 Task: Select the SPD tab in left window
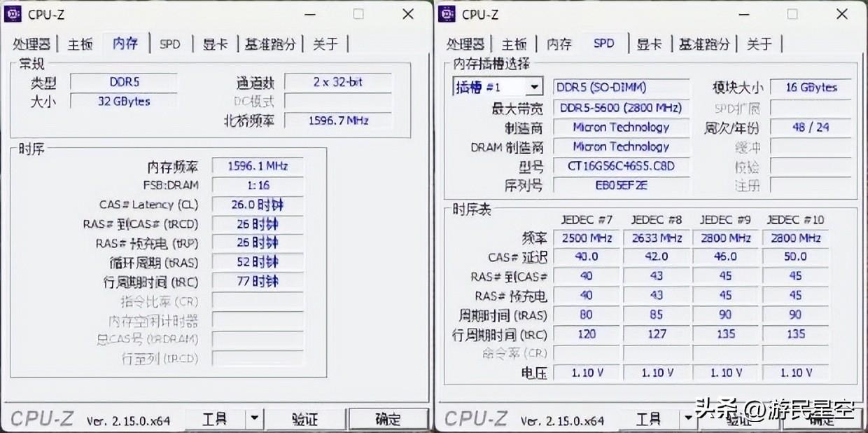coord(169,44)
